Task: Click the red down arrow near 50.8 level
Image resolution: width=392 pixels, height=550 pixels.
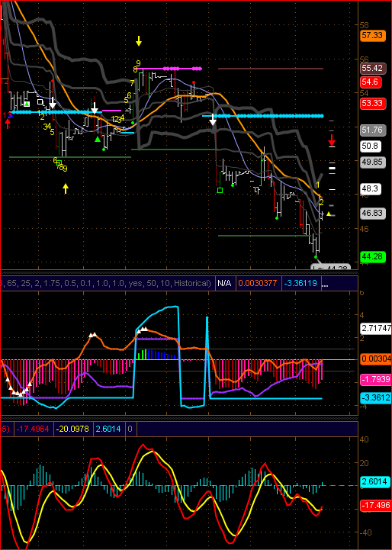Action: (332, 140)
